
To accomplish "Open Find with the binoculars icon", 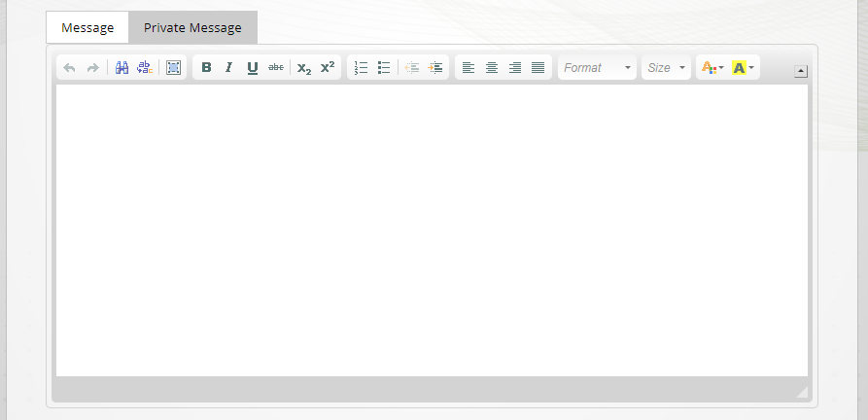I will click(122, 68).
